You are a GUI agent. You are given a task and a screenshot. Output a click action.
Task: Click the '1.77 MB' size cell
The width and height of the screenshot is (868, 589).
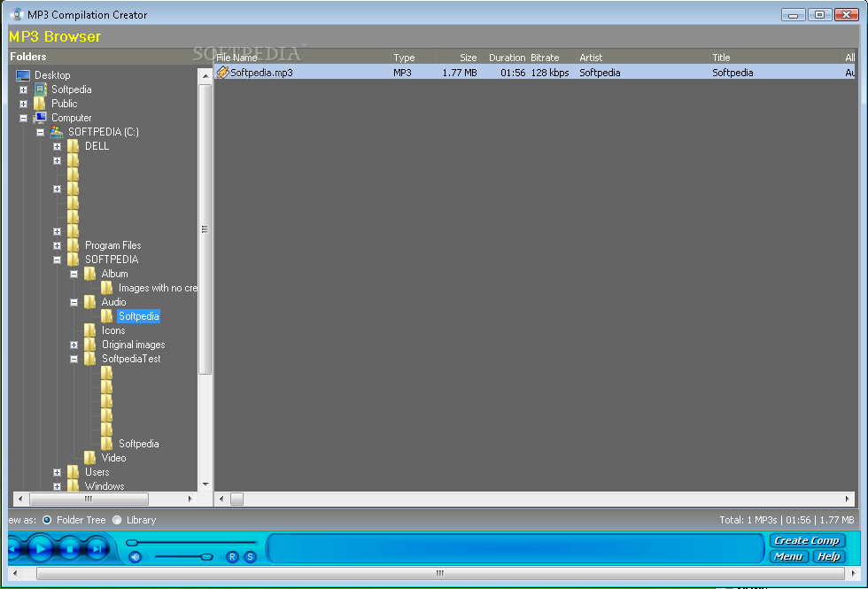(x=460, y=73)
